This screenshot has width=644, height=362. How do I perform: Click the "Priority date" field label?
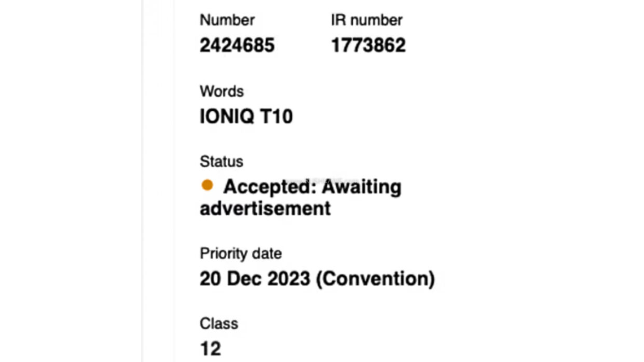241,254
